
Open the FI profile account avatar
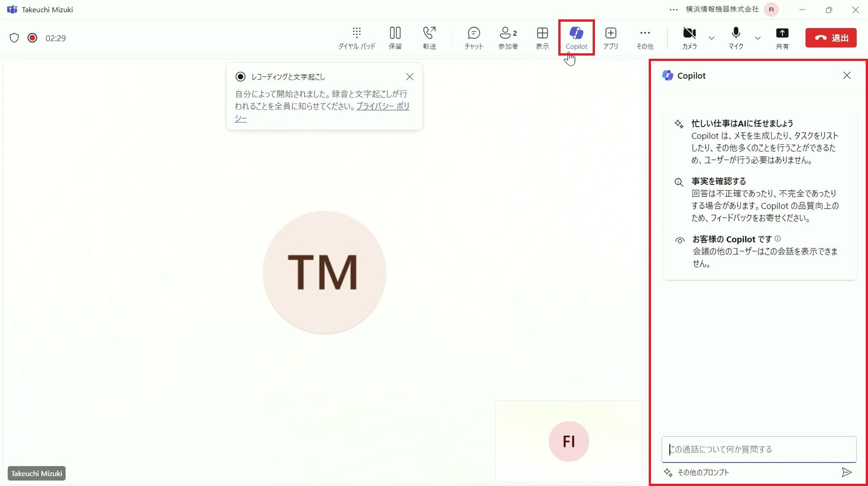[x=771, y=9]
